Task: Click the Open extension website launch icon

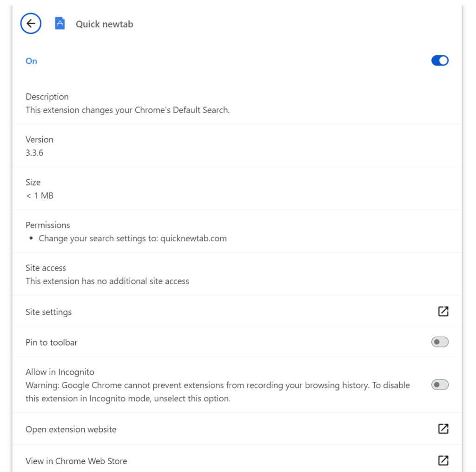Action: 443,429
